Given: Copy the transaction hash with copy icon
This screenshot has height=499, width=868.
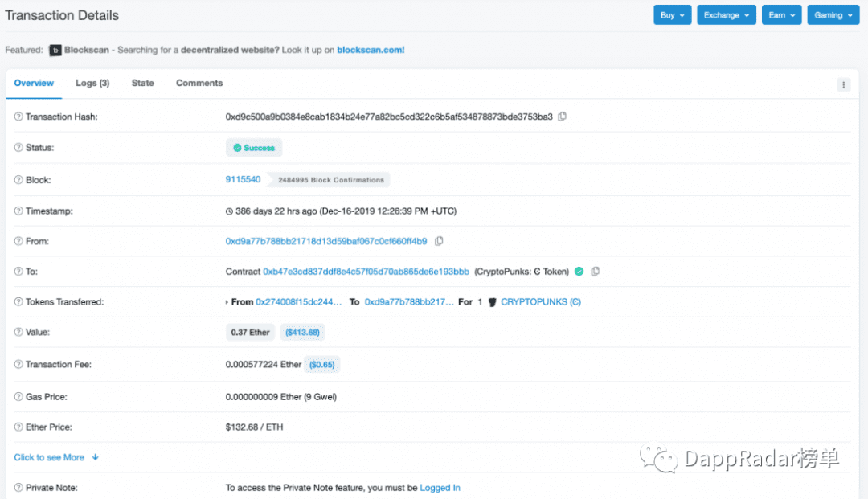Looking at the screenshot, I should pyautogui.click(x=563, y=117).
